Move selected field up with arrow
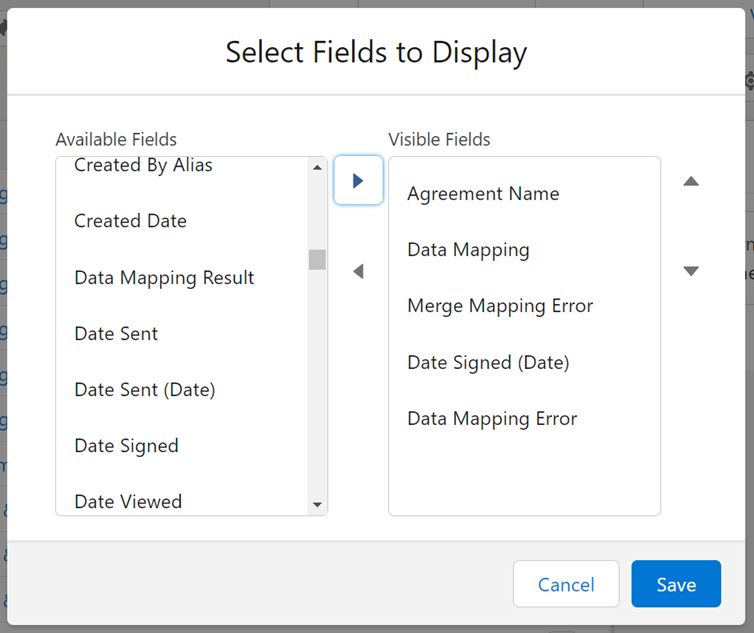The width and height of the screenshot is (754, 633). [x=690, y=182]
